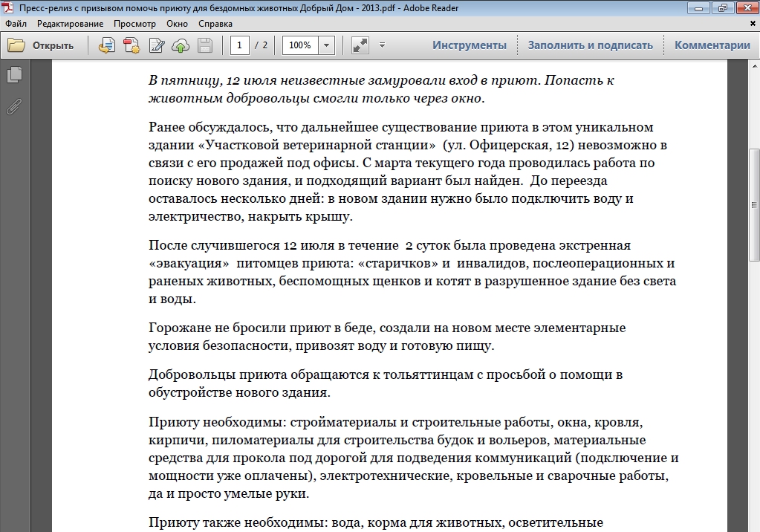Click the words «Участковой ветеринарной станции»
Image resolution: width=760 pixels, height=532 pixels.
point(316,145)
